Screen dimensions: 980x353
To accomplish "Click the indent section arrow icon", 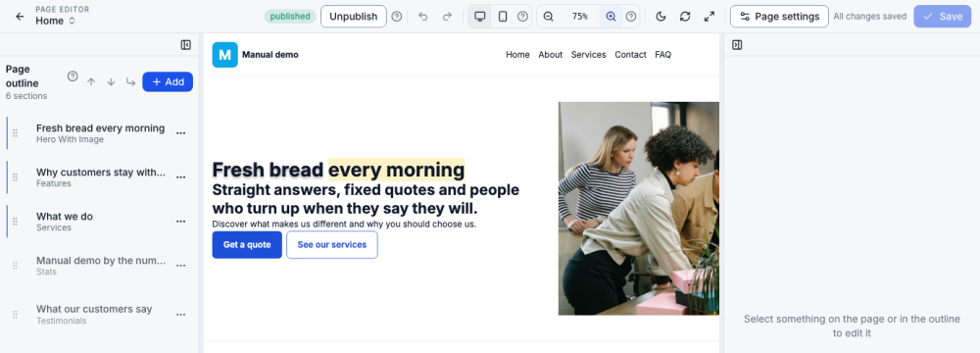I will pos(130,82).
